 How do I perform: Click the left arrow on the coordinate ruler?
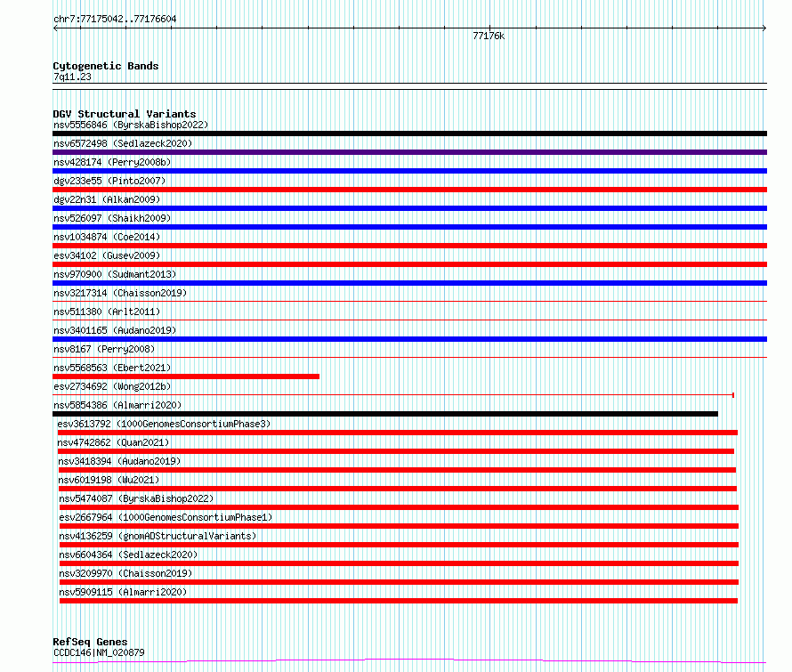(x=55, y=28)
